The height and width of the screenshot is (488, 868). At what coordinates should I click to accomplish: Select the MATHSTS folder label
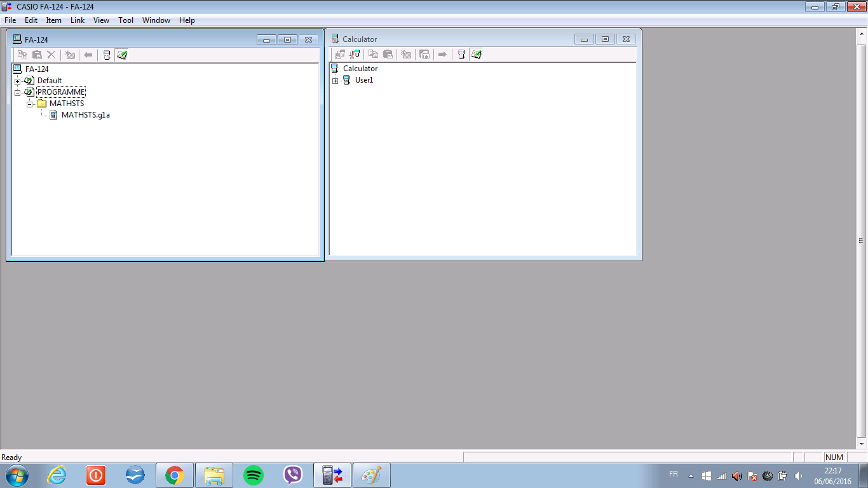(x=67, y=104)
